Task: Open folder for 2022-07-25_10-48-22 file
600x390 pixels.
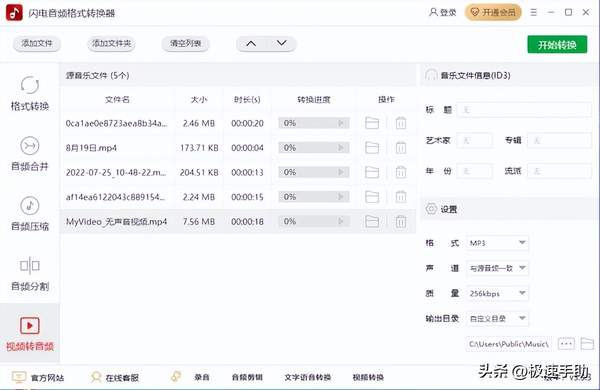Action: [372, 172]
